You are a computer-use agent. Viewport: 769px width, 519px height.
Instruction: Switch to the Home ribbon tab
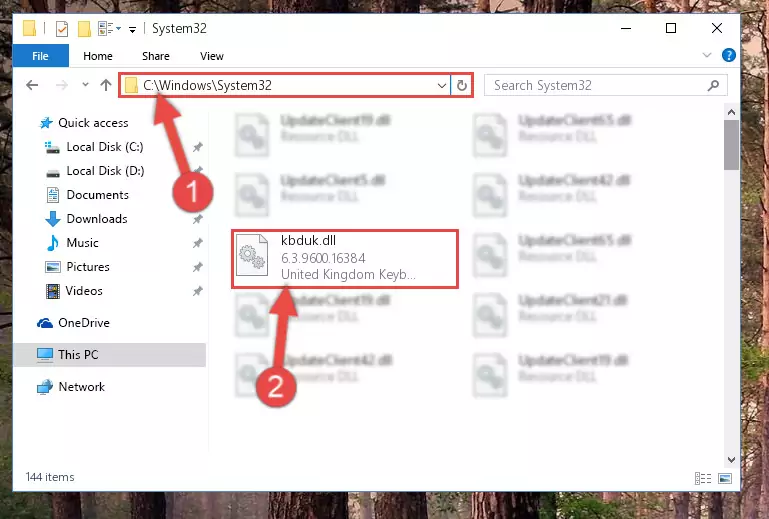click(98, 56)
